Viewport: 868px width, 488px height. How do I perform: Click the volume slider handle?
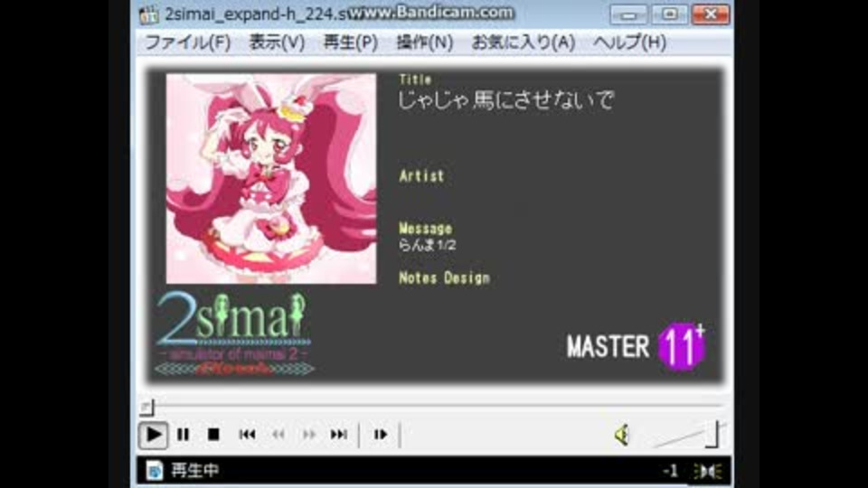(712, 435)
